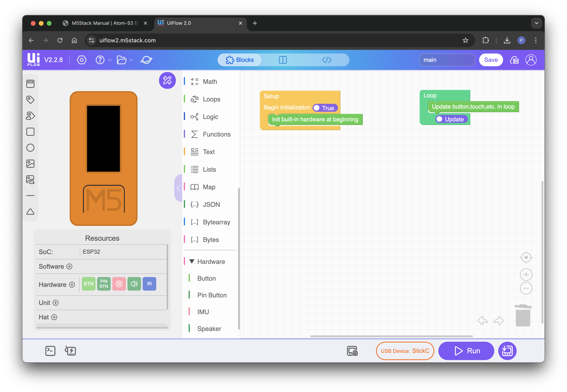Add Hat resource with plus icon
Screen dimensions: 567x392
[54, 317]
